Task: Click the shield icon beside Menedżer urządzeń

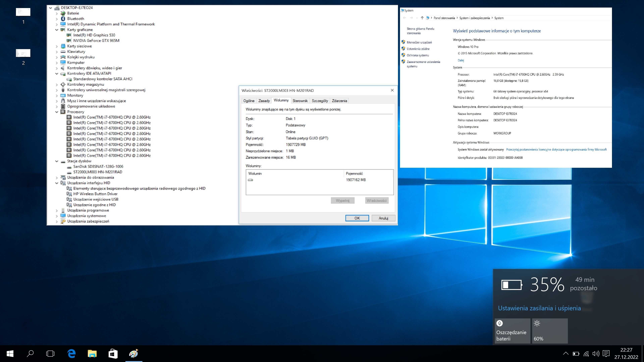Action: click(x=403, y=42)
